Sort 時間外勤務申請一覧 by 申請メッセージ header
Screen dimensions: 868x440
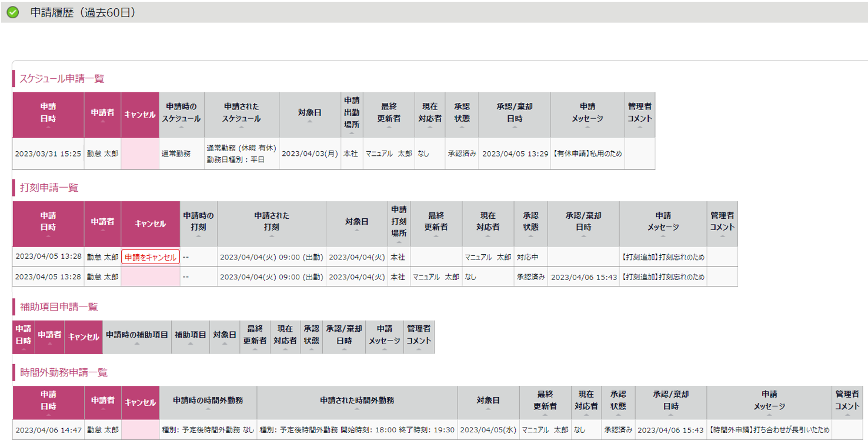(x=769, y=402)
